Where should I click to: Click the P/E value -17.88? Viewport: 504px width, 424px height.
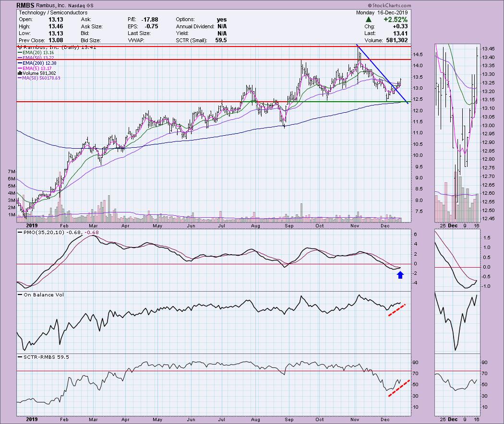[x=149, y=20]
